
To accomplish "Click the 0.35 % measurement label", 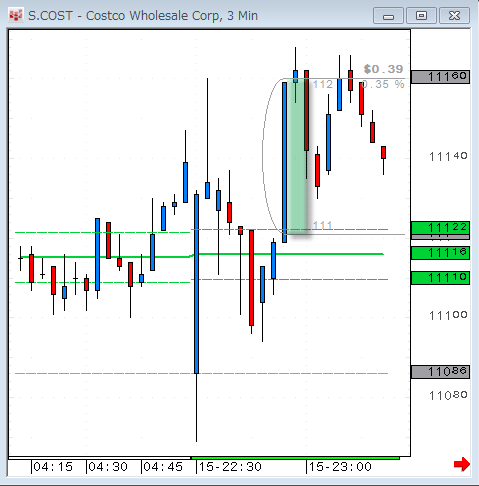I will (383, 84).
